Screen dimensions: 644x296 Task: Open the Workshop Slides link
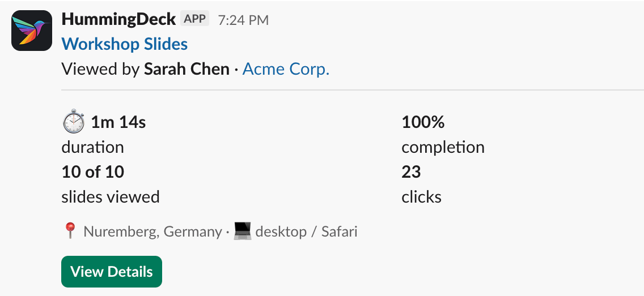[x=125, y=44]
